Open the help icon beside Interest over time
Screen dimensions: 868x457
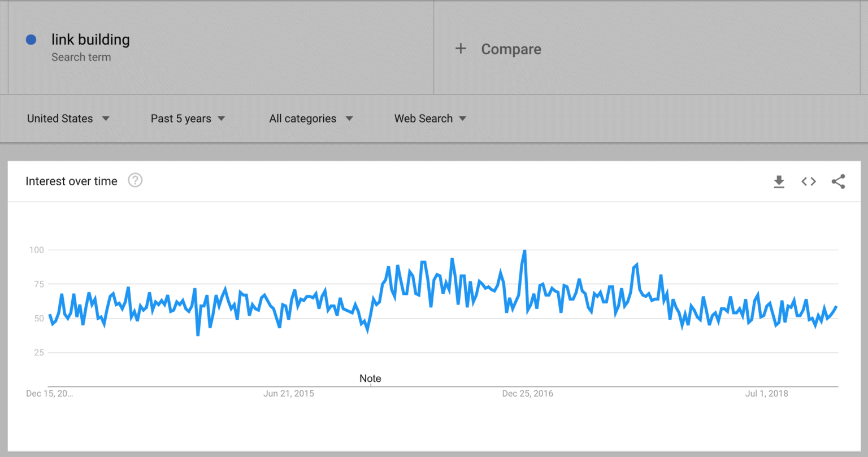[135, 181]
